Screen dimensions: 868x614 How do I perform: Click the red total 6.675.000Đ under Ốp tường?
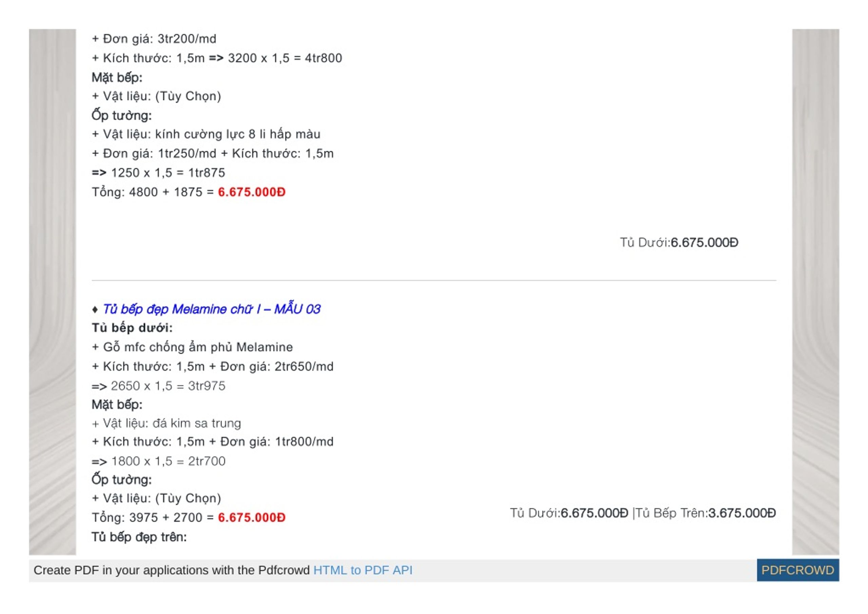[x=252, y=192]
